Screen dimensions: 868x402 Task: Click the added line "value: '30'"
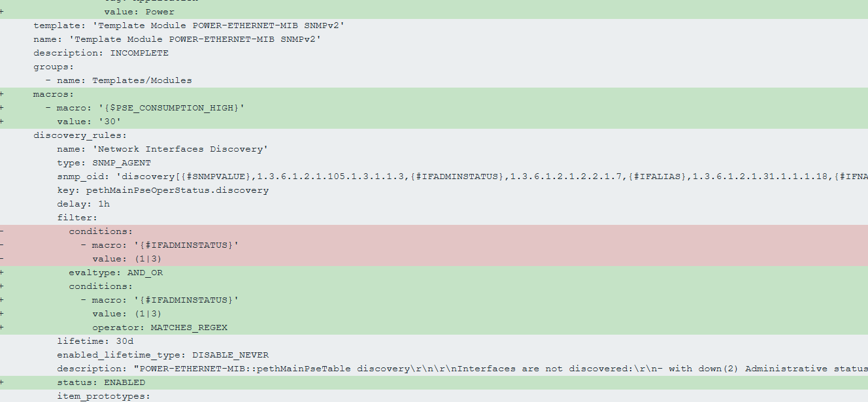point(89,122)
